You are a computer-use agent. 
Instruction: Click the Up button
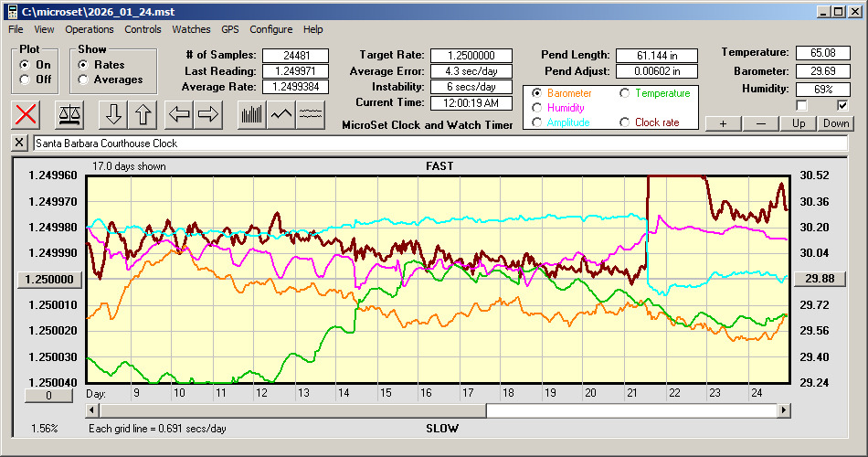799,123
